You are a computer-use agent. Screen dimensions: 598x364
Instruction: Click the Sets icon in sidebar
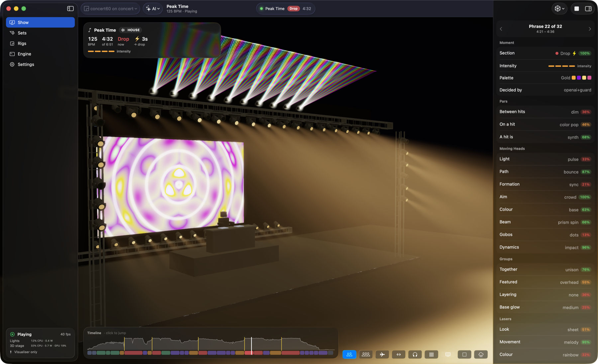[x=12, y=33]
